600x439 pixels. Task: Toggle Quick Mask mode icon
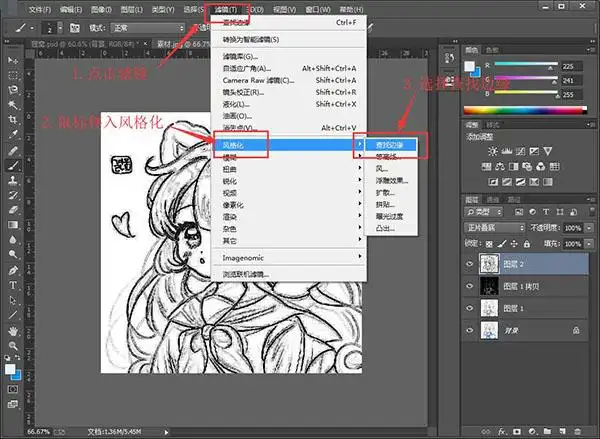tap(13, 389)
